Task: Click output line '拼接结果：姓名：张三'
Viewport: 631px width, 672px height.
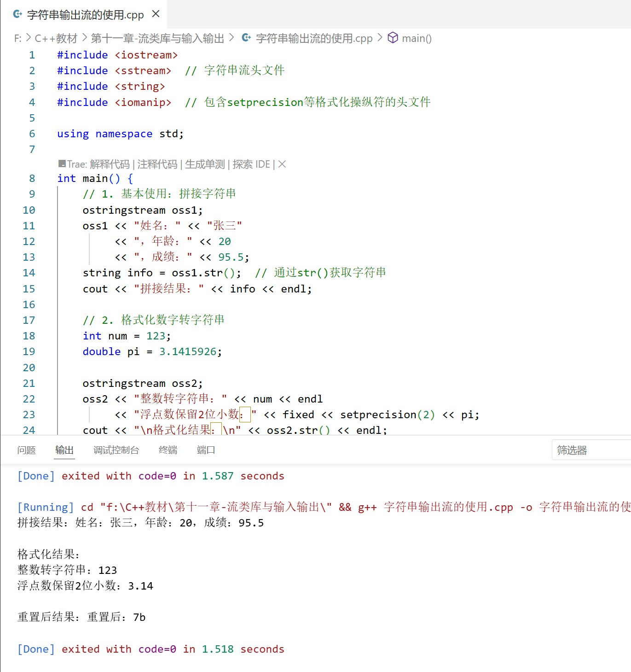Action: pos(140,523)
